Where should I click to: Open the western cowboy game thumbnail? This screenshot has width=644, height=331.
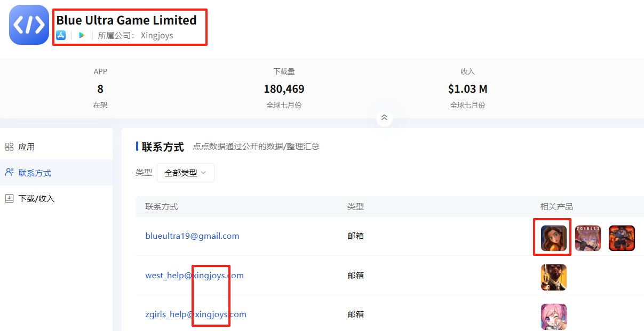pos(554,277)
